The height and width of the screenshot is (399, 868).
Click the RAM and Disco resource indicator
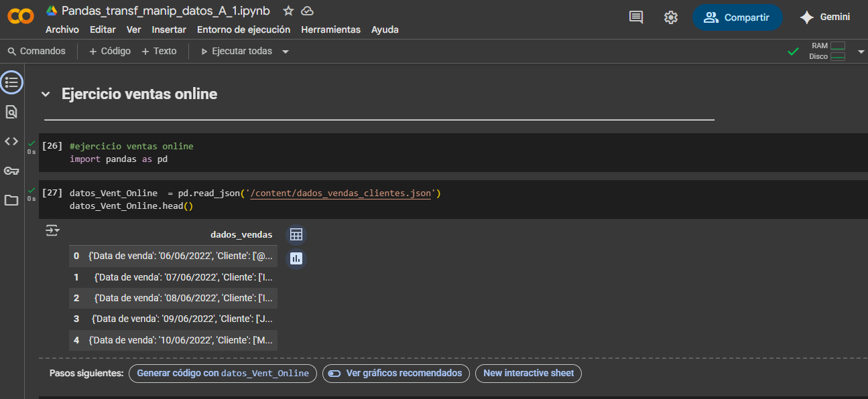click(x=828, y=51)
